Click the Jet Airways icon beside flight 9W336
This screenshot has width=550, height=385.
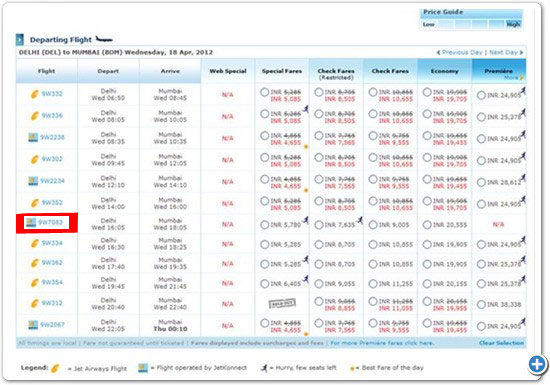click(x=34, y=116)
